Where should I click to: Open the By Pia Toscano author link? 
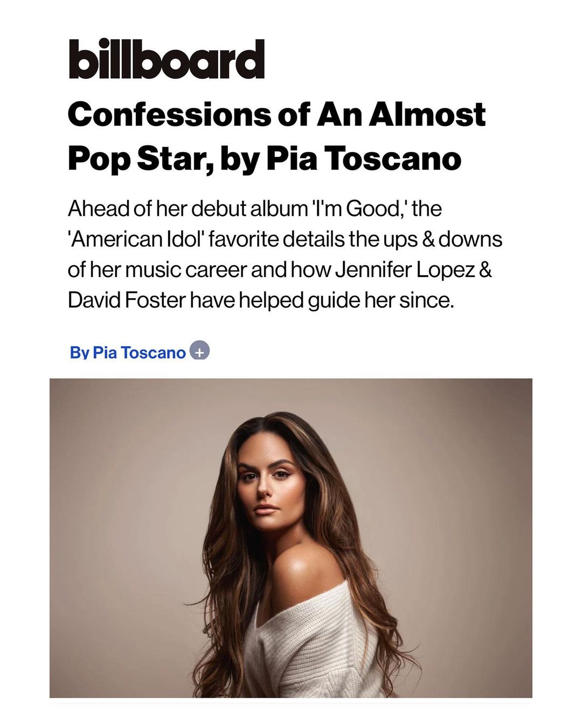(128, 353)
